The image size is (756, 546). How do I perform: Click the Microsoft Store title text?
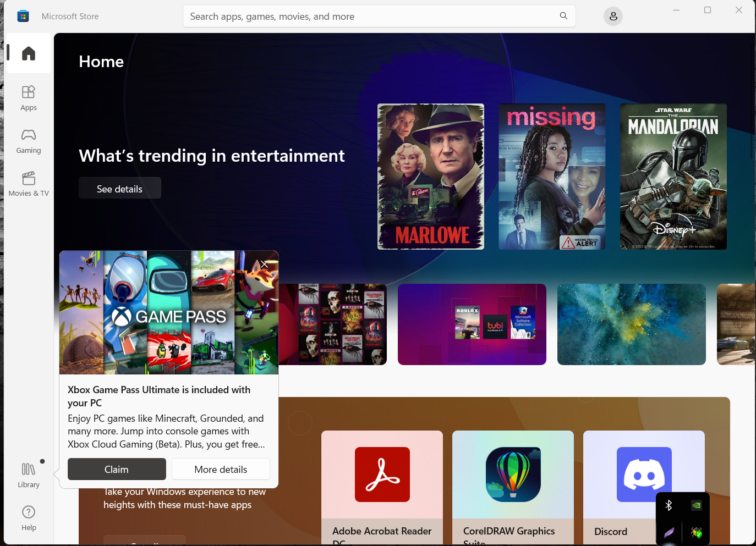point(70,16)
